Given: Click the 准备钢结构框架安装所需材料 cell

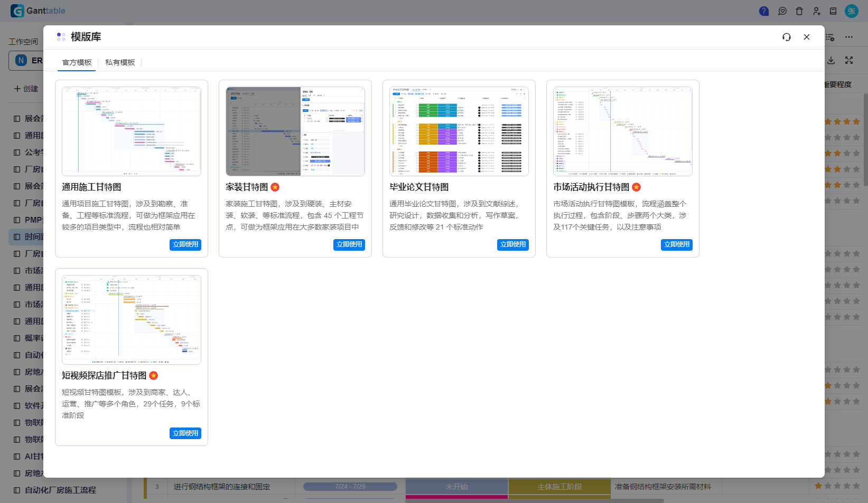Looking at the screenshot, I should point(662,487).
